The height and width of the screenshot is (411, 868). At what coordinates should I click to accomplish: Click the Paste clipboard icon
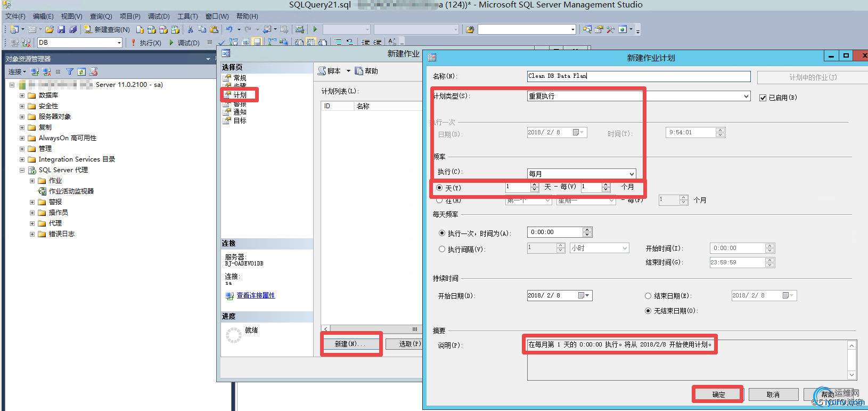[x=214, y=29]
